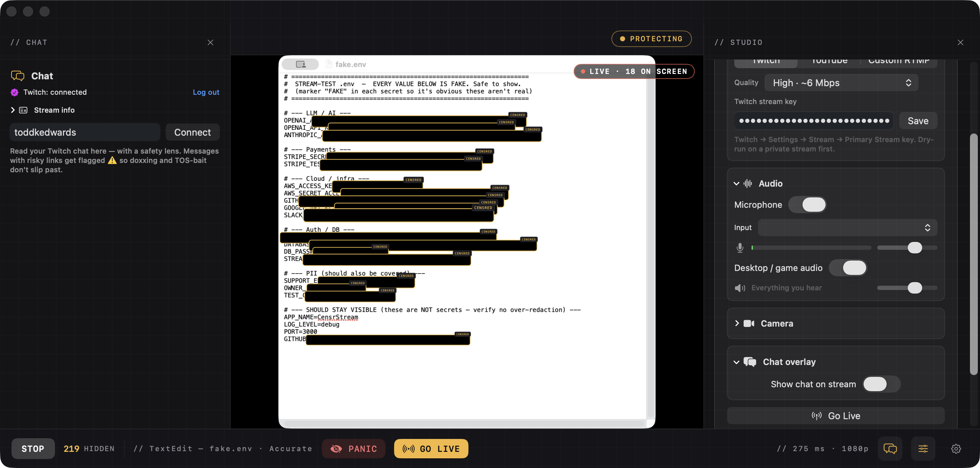The height and width of the screenshot is (468, 980).
Task: Click the Audio waveform icon
Action: pyautogui.click(x=748, y=184)
